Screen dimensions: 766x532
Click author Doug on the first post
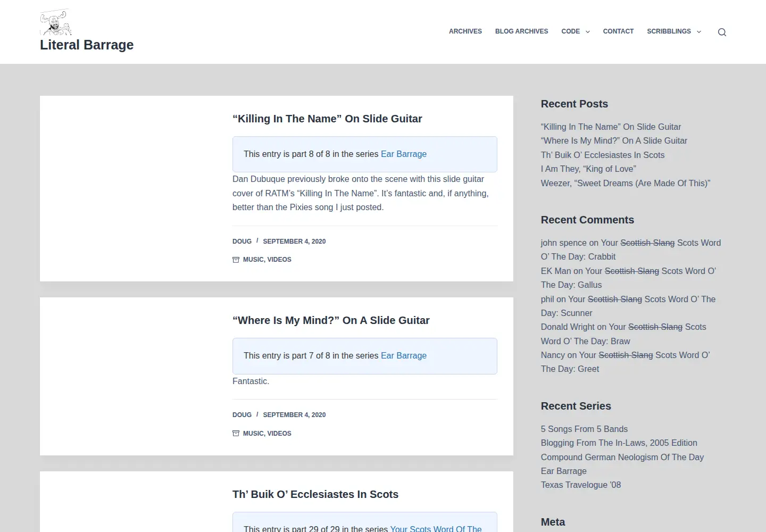[242, 242]
